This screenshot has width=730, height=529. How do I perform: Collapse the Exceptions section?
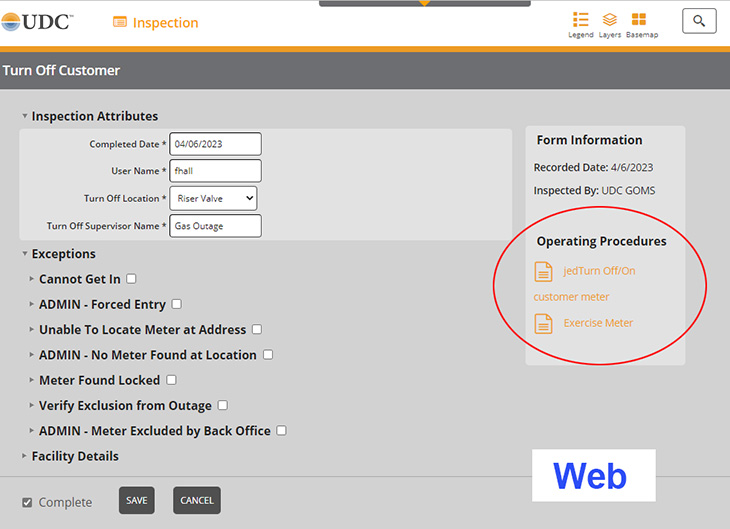tap(25, 254)
